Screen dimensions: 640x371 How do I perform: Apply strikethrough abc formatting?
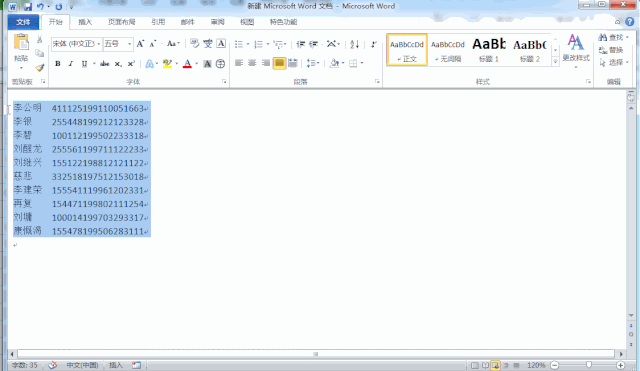tap(104, 64)
